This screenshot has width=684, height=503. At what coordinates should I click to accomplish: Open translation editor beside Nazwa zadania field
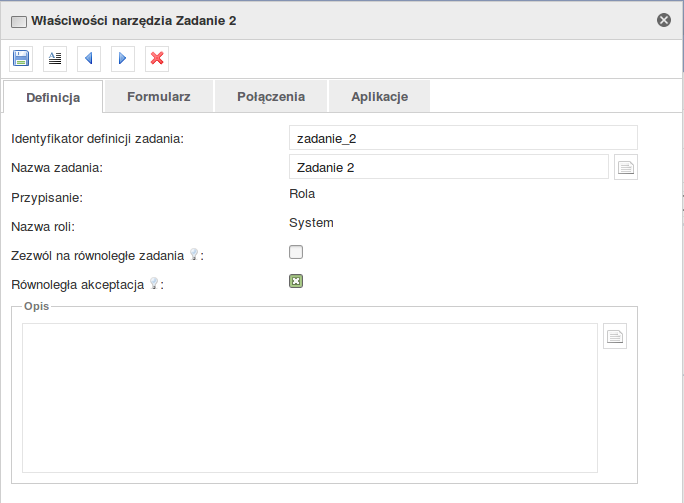(626, 167)
